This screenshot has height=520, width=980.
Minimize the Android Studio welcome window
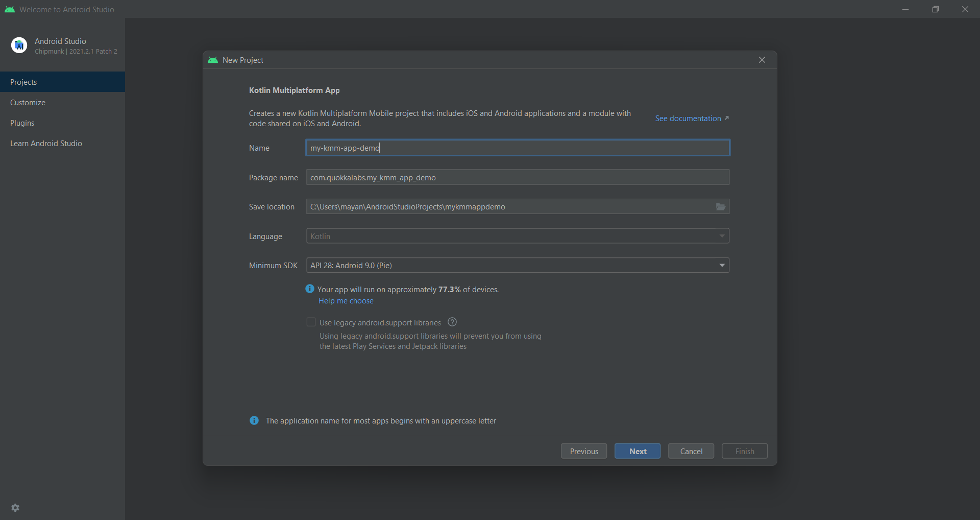pos(905,9)
